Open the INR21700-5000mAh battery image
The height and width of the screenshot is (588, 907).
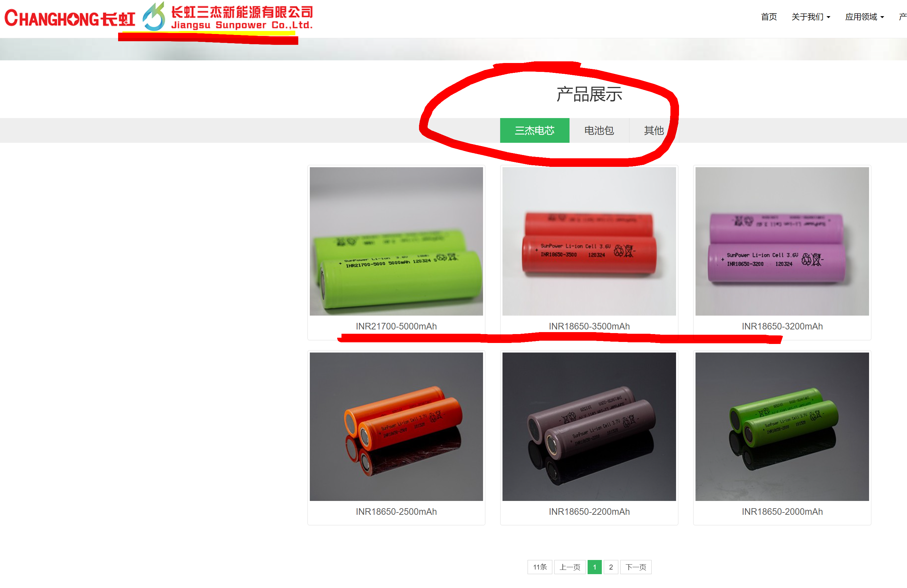pyautogui.click(x=396, y=241)
